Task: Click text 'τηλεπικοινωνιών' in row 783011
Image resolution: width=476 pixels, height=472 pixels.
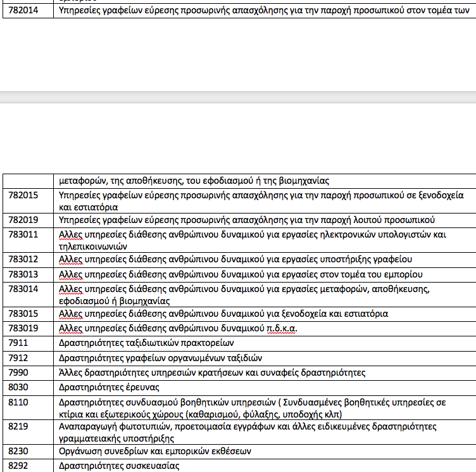Action: click(92, 247)
